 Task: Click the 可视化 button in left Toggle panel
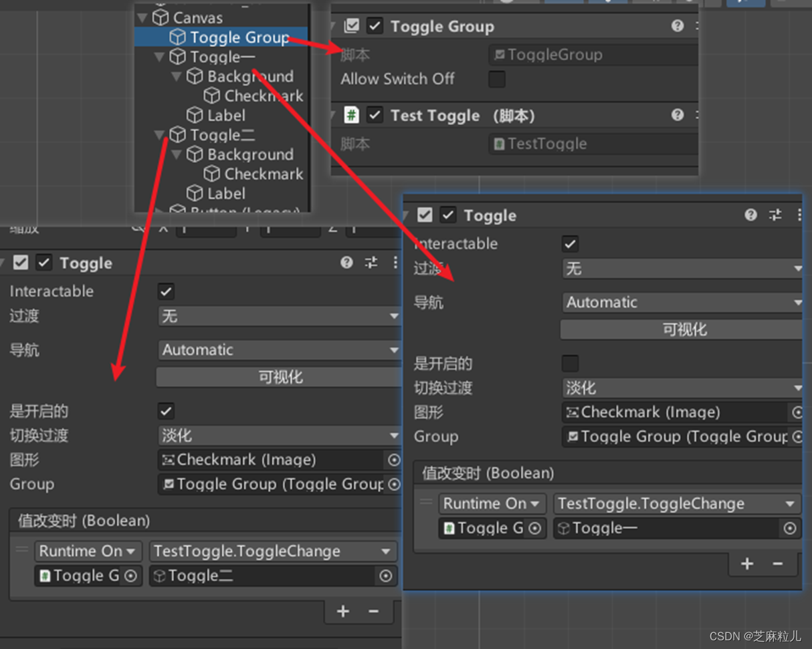(280, 378)
